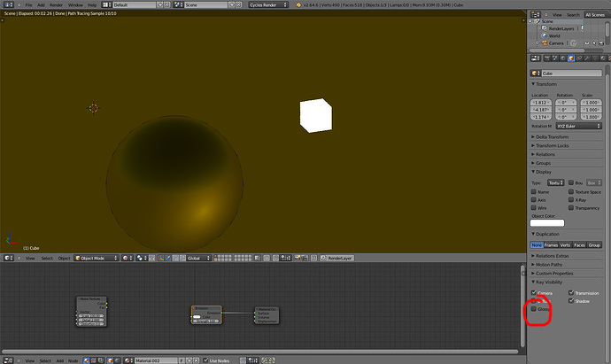Open the World properties tab
Viewport: 611px width, 364px height.
562,58
